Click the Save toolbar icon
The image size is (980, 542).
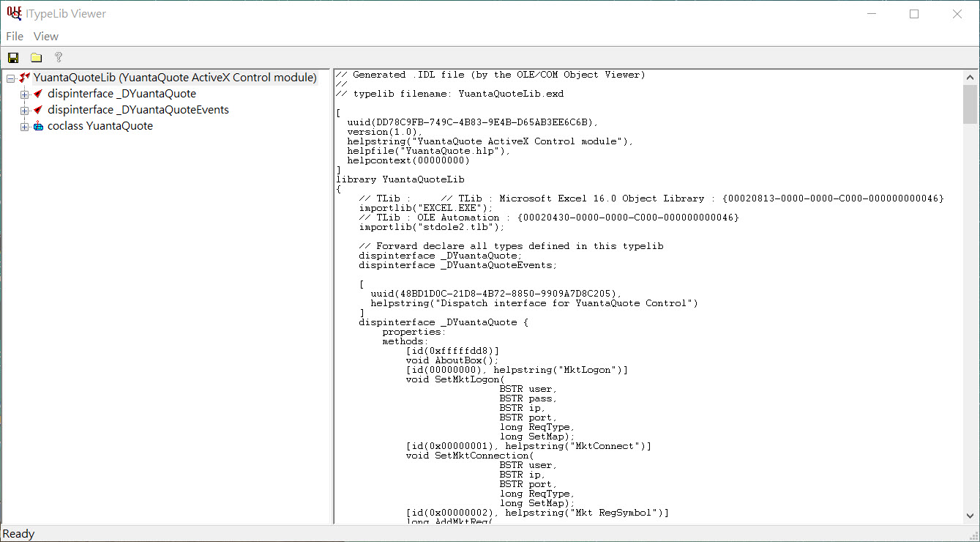(x=13, y=58)
